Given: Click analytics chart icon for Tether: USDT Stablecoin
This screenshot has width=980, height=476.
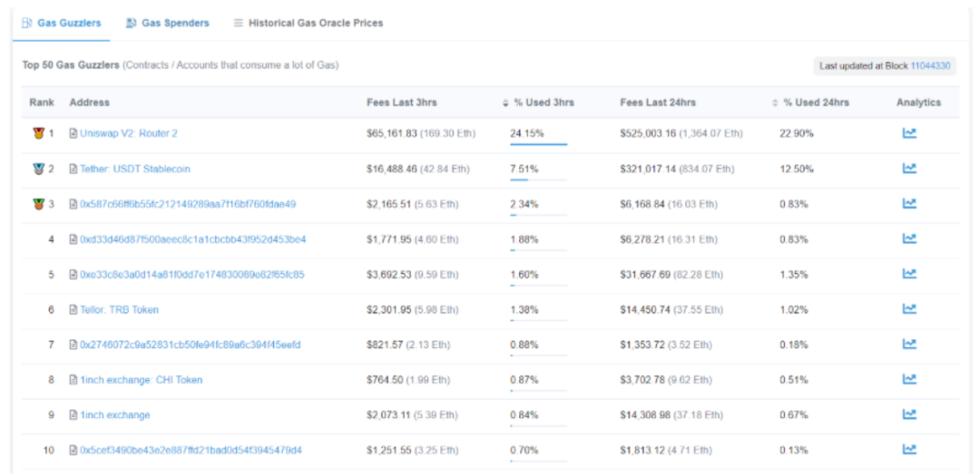Looking at the screenshot, I should click(x=908, y=169).
